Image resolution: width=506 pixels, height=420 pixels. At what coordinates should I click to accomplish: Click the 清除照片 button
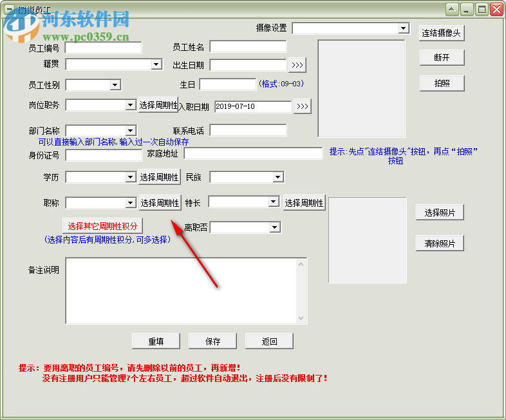[x=440, y=243]
